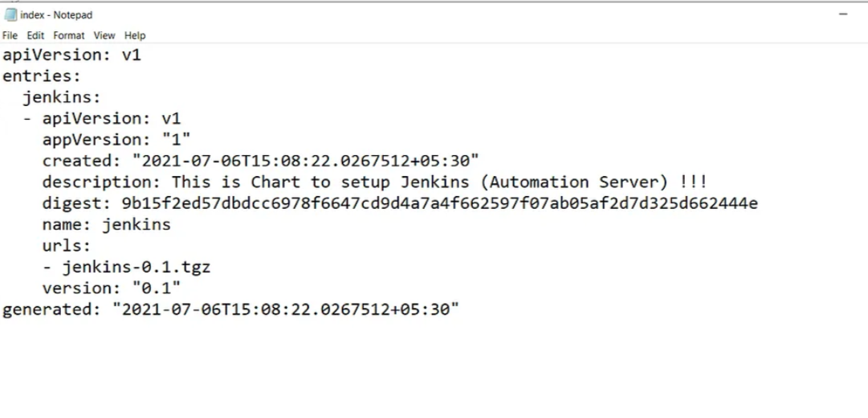Place cursor in the description line text
Image resolution: width=868 pixels, height=418 pixels.
pos(375,182)
